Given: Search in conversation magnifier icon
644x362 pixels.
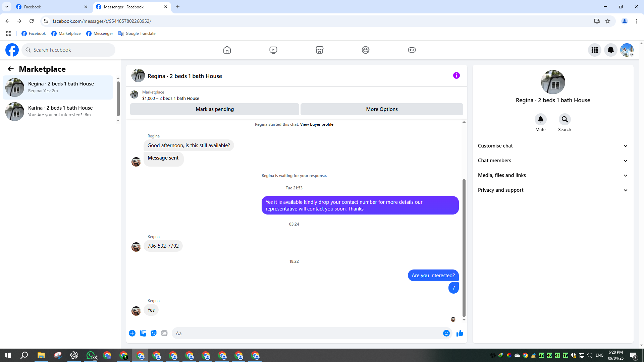Looking at the screenshot, I should 565,119.
